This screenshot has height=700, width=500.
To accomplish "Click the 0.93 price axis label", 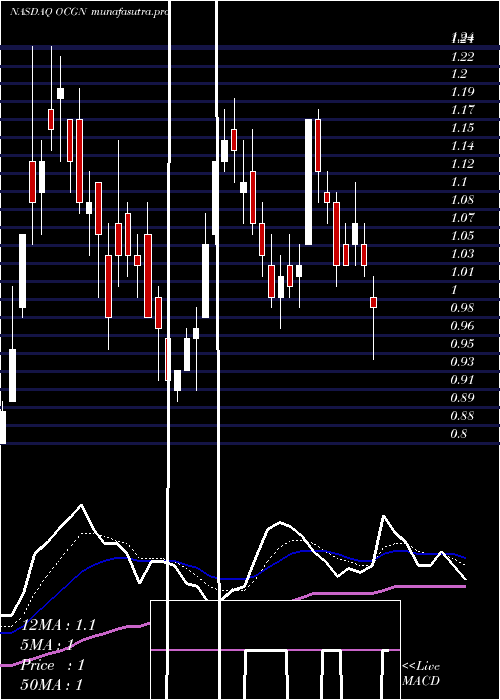I will pyautogui.click(x=462, y=362).
